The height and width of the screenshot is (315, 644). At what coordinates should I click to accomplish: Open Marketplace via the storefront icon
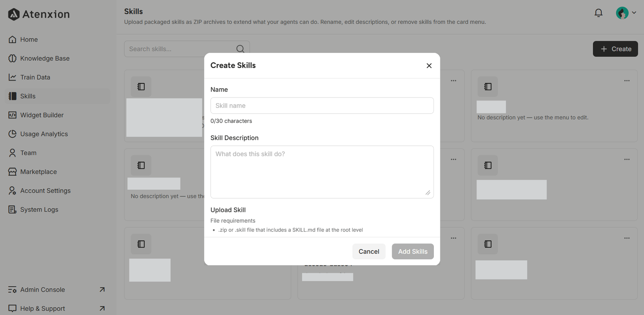click(12, 172)
